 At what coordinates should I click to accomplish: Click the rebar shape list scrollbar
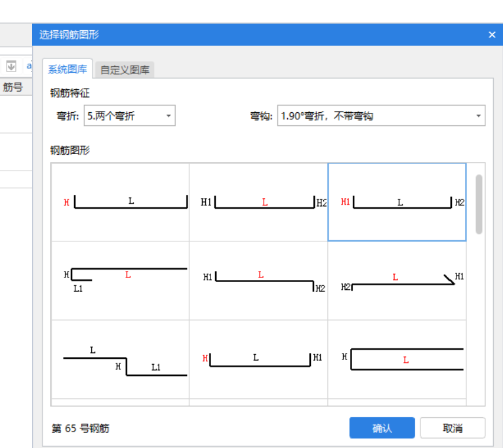479,204
